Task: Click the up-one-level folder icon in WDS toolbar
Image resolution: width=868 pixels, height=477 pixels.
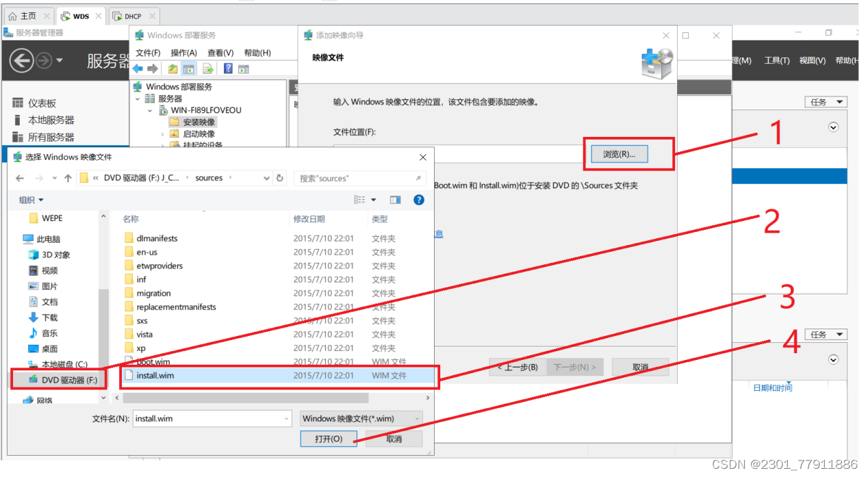Action: [x=173, y=68]
